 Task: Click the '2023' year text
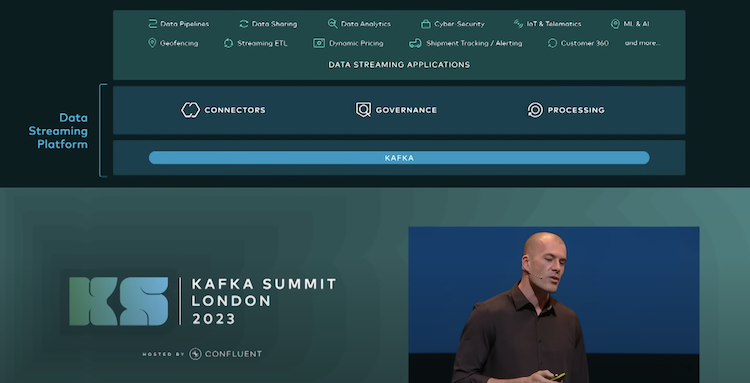coord(214,319)
